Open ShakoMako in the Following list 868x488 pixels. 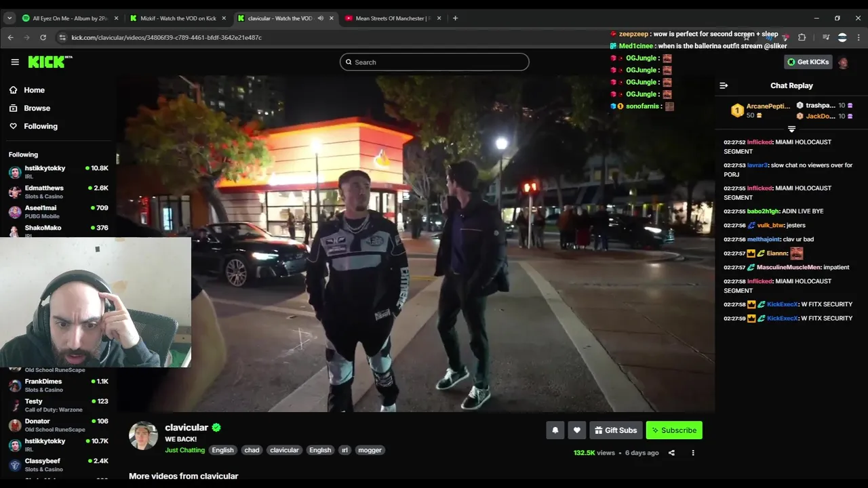58,230
